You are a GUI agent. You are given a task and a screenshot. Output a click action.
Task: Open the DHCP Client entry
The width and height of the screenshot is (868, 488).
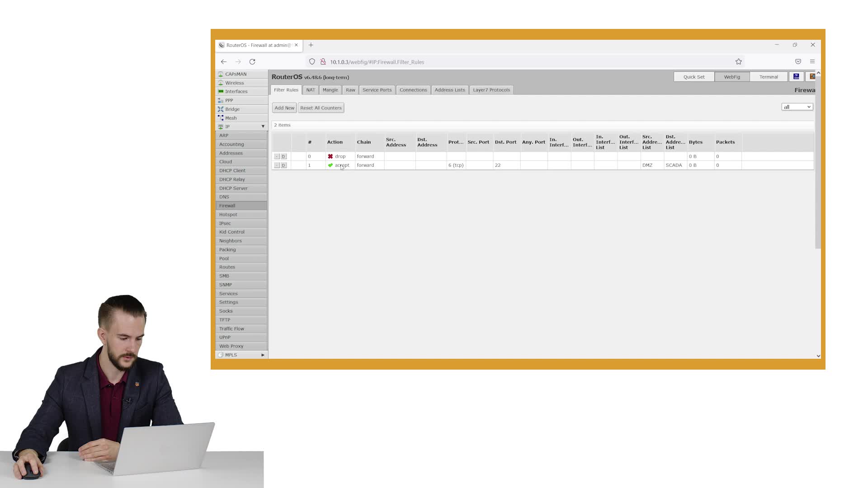(241, 170)
